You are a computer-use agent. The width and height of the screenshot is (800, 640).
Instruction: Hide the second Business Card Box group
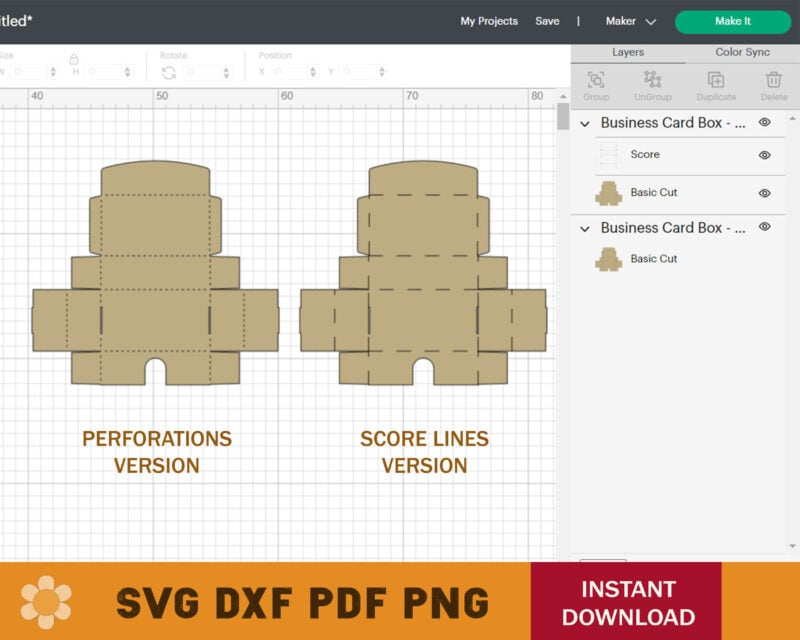(x=765, y=227)
